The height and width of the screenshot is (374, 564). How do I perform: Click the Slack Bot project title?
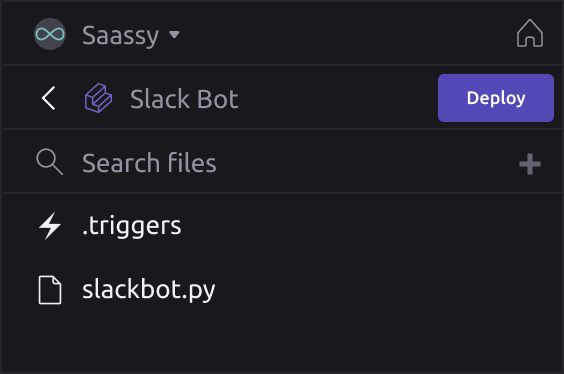(184, 99)
